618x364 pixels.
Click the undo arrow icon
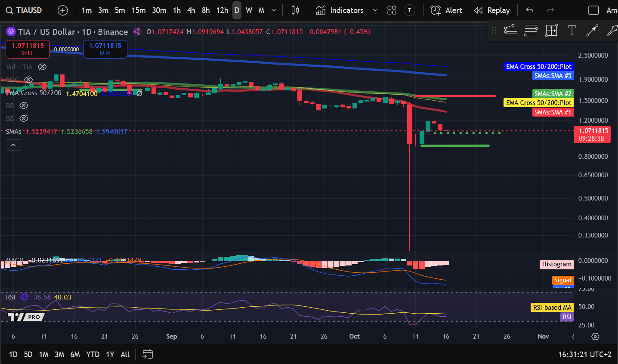pyautogui.click(x=530, y=10)
